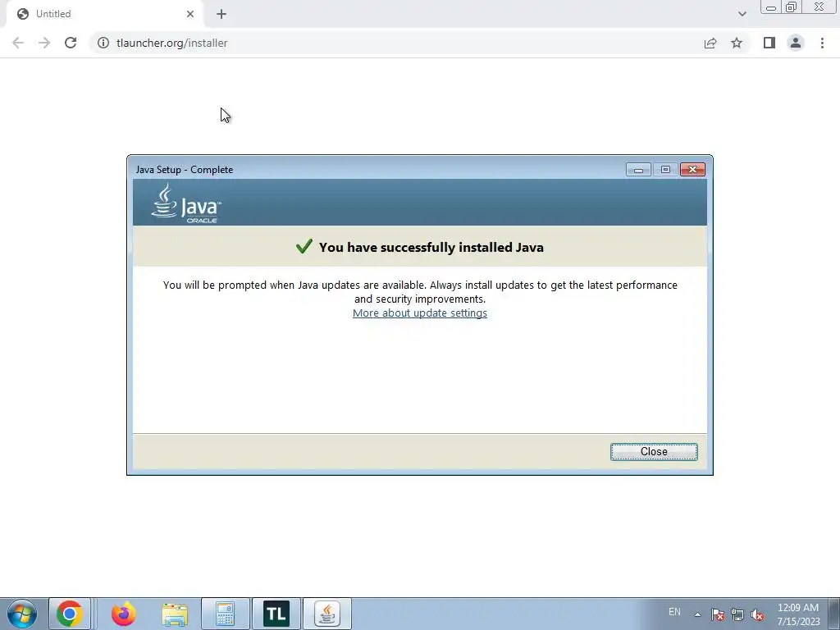Viewport: 840px width, 630px height.
Task: View site information icon in address bar
Action: tap(103, 43)
